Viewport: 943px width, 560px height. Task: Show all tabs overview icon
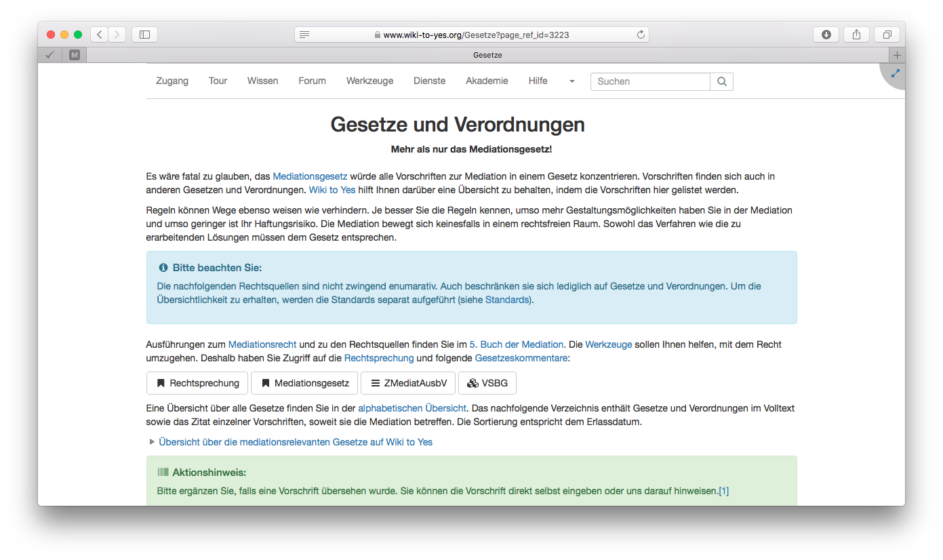click(887, 35)
